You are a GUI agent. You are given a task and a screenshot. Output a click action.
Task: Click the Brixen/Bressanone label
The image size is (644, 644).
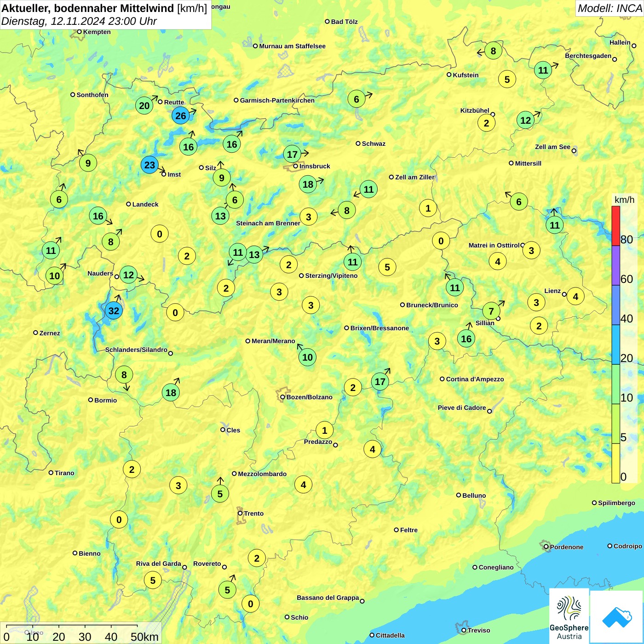tap(379, 328)
